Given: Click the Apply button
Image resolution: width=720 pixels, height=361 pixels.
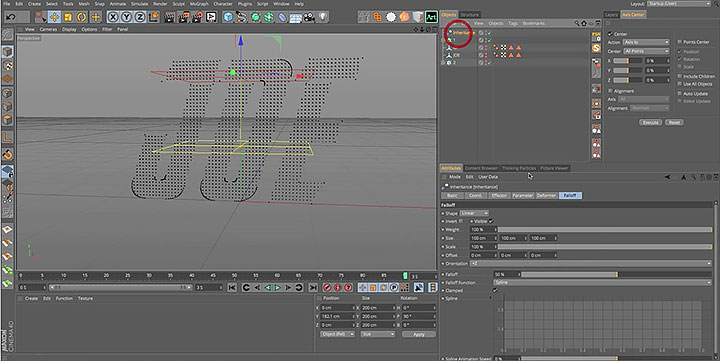Looking at the screenshot, I should click(419, 334).
